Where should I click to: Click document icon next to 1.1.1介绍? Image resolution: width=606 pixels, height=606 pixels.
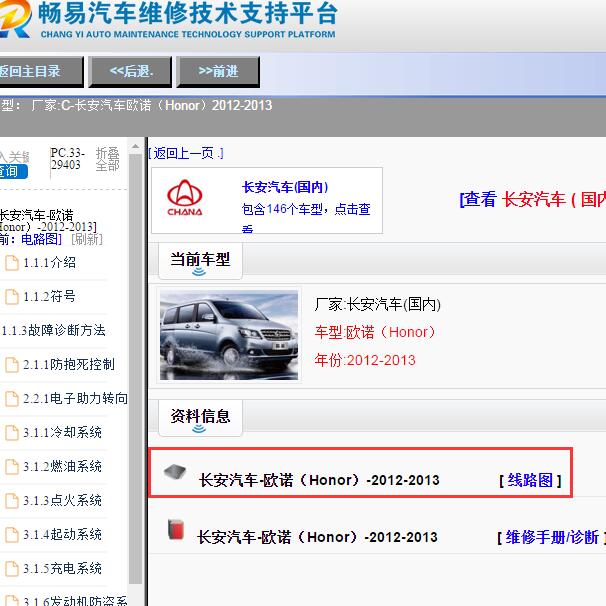click(x=12, y=263)
